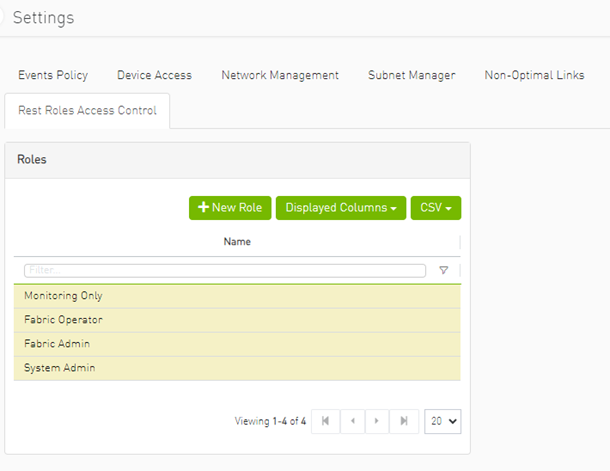Click the Name column header
The image size is (610, 471).
pos(237,242)
